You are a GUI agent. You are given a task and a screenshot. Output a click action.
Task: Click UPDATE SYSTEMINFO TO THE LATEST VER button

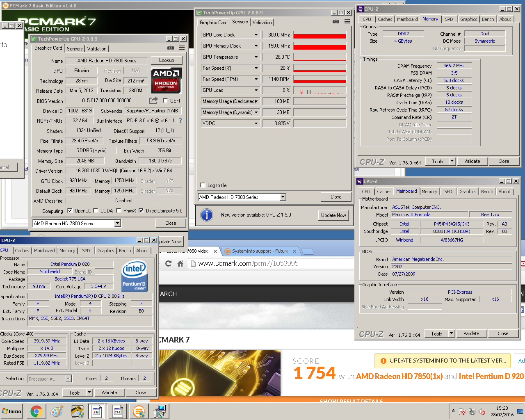[x=443, y=361]
